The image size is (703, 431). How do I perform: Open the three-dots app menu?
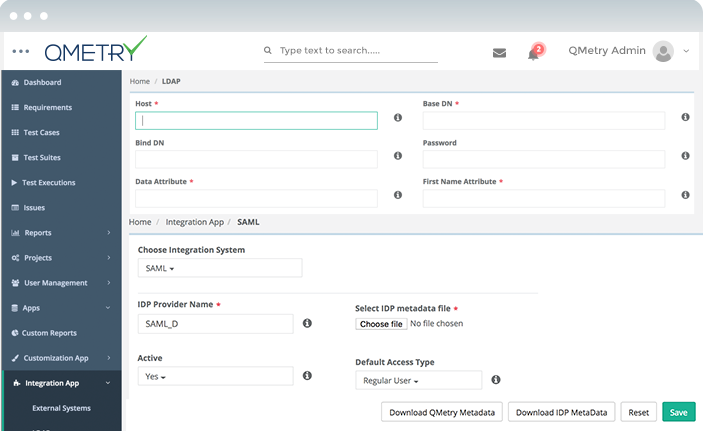(21, 51)
